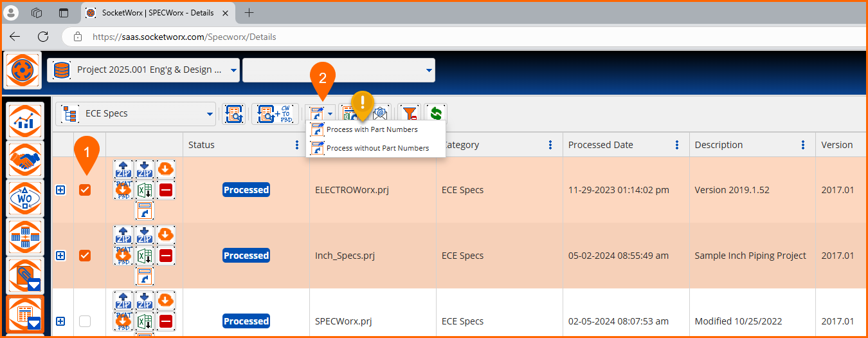The height and width of the screenshot is (338, 868).
Task: Click red delete icon for ELECTROWorx.prj
Action: (x=165, y=191)
